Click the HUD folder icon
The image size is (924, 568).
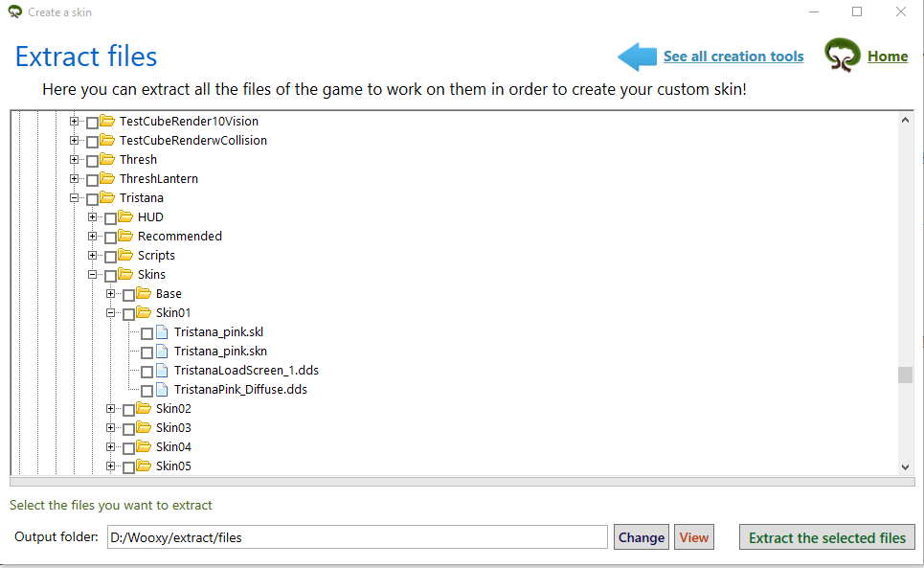click(125, 217)
